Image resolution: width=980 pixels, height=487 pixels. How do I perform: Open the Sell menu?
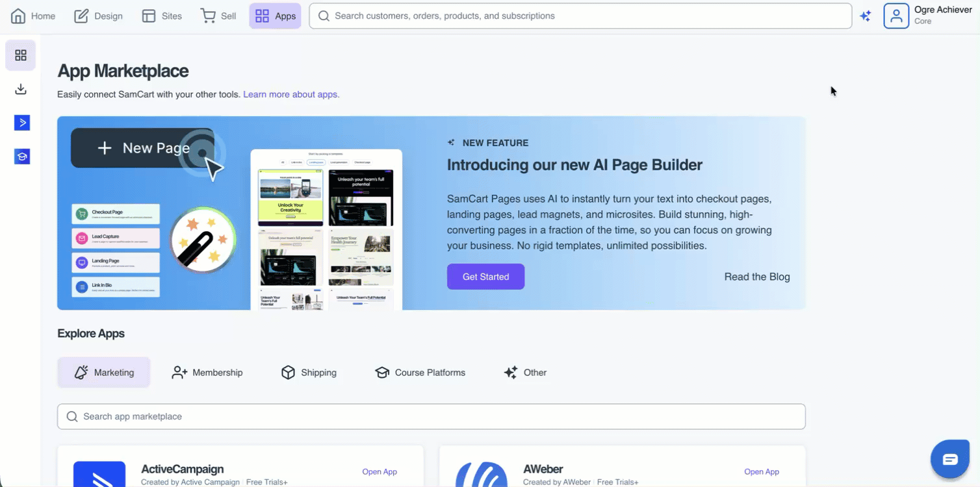point(218,16)
